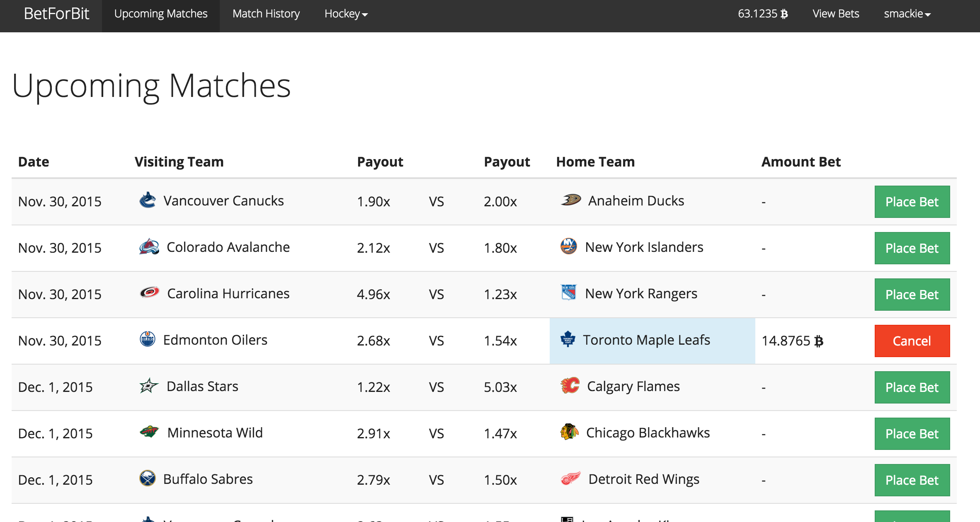Place bet on Wild vs Blackhawks match

point(912,434)
